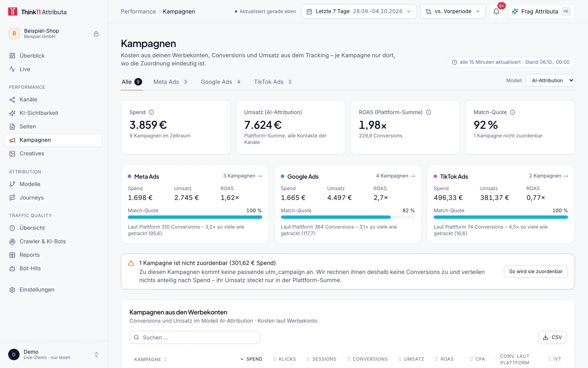Screen dimensions: 588x368
Task: Open the Kanäle page
Action: tap(53, 100)
